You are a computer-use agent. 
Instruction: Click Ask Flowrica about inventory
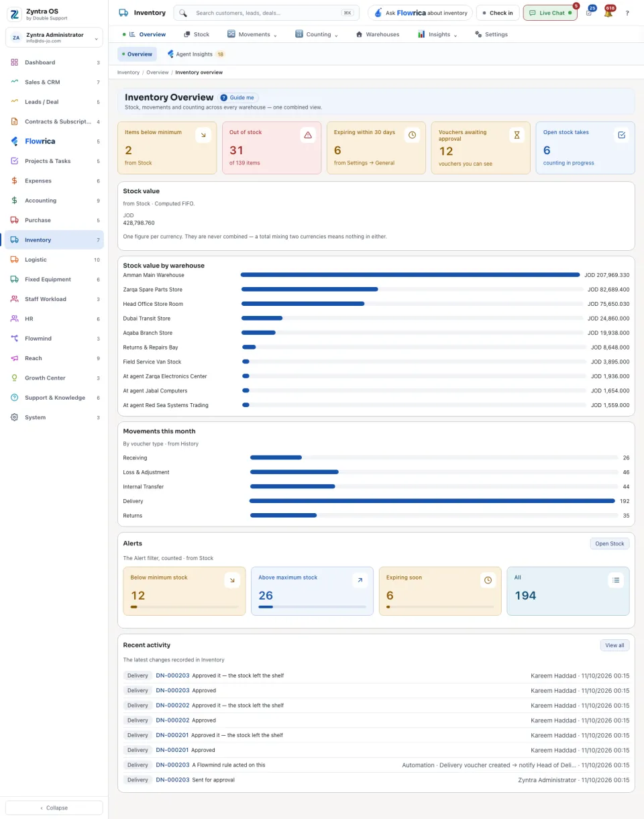click(x=420, y=13)
